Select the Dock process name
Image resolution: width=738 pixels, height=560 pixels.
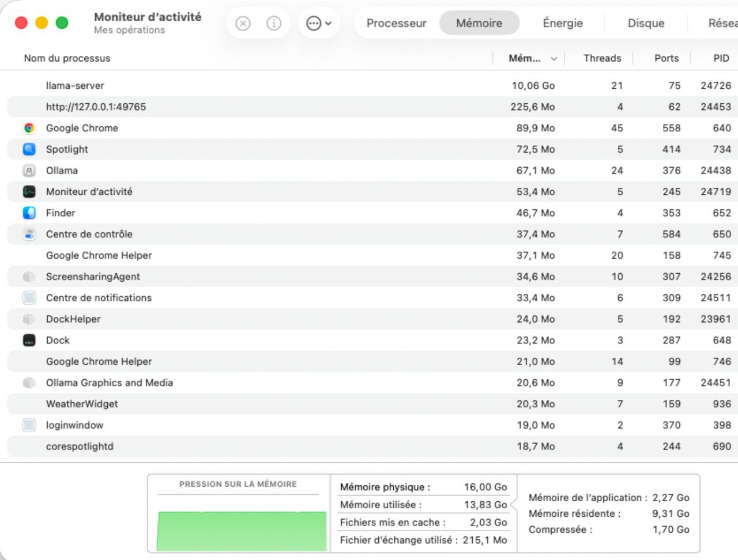point(58,340)
